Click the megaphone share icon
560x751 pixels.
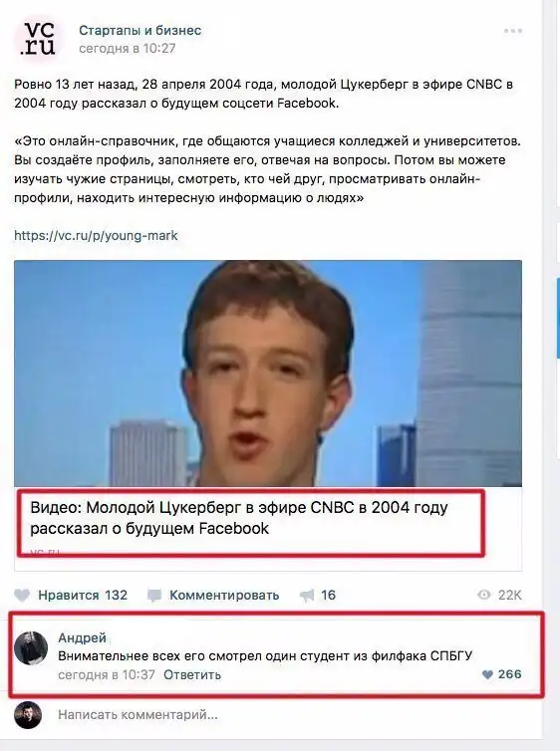[x=307, y=596]
